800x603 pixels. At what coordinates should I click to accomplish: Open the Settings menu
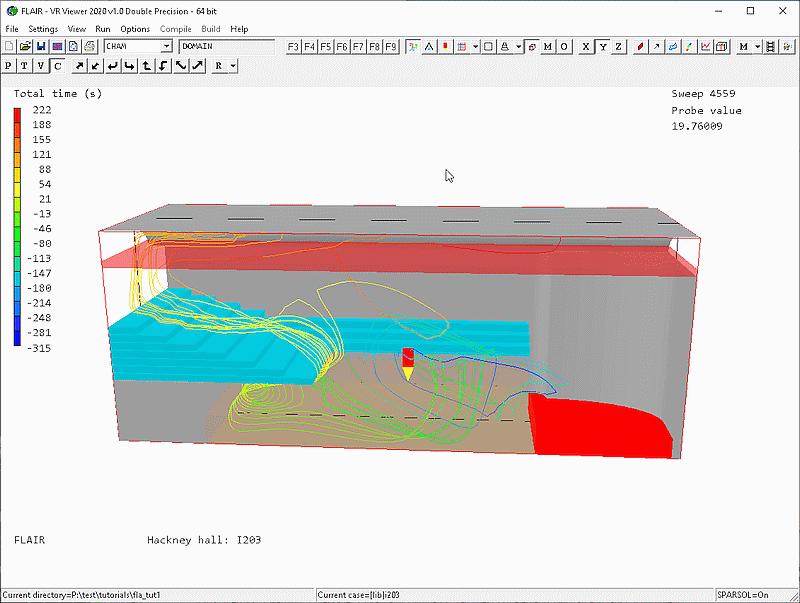pos(43,29)
